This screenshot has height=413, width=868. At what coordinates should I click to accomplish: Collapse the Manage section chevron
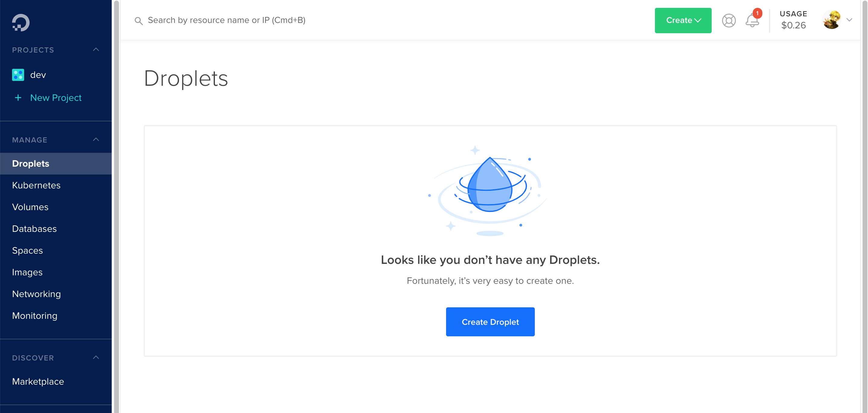click(x=96, y=139)
